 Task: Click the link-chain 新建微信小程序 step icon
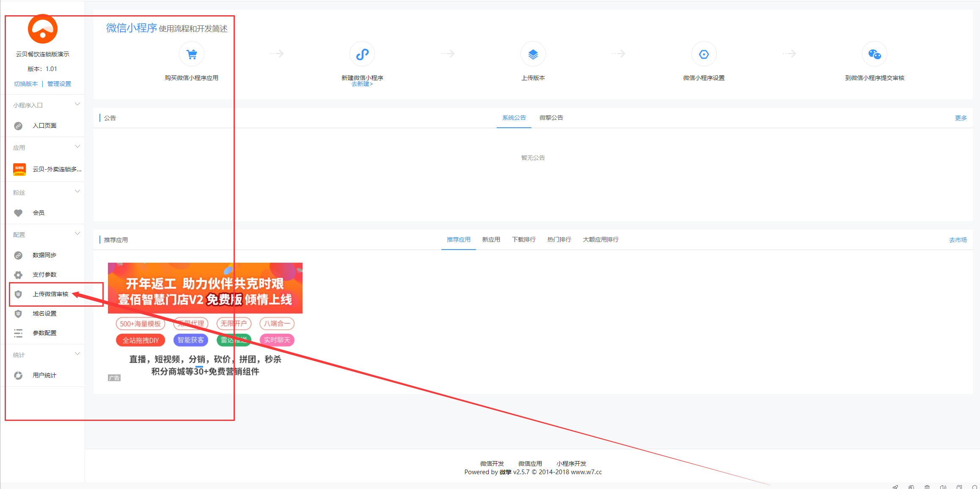click(362, 54)
